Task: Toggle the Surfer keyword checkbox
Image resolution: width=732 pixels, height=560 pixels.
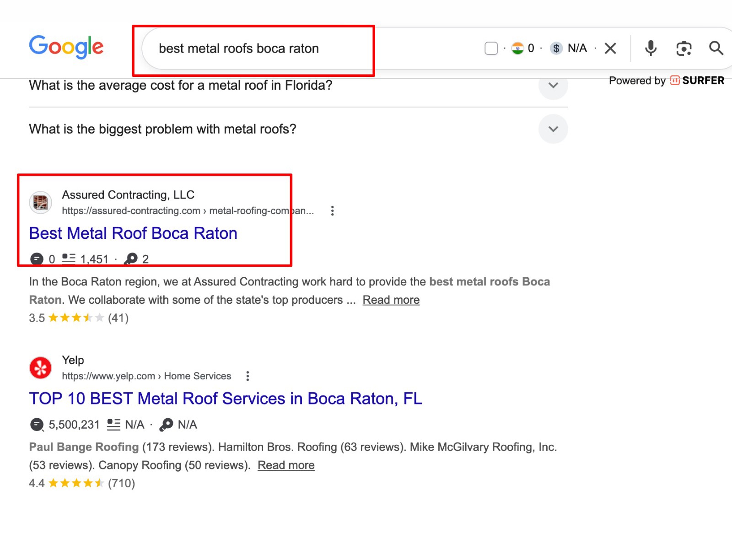Action: coord(491,48)
